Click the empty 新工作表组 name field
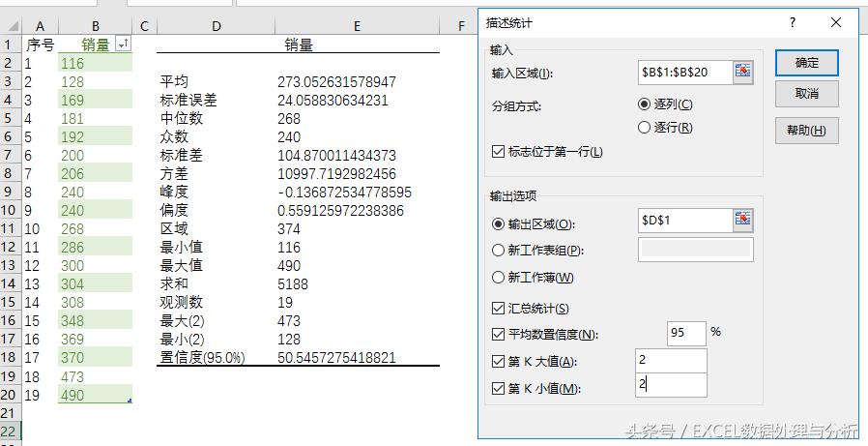Image resolution: width=868 pixels, height=446 pixels. [696, 250]
